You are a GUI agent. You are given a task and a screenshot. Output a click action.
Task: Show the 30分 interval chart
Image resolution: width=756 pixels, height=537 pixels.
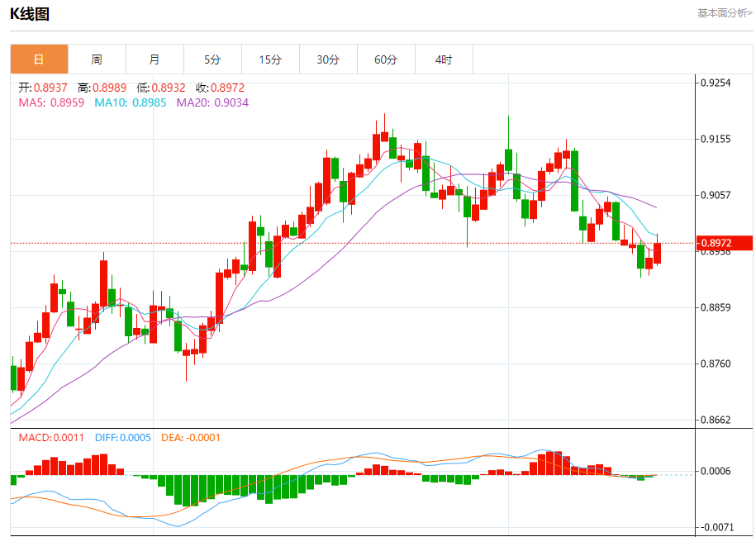click(328, 59)
